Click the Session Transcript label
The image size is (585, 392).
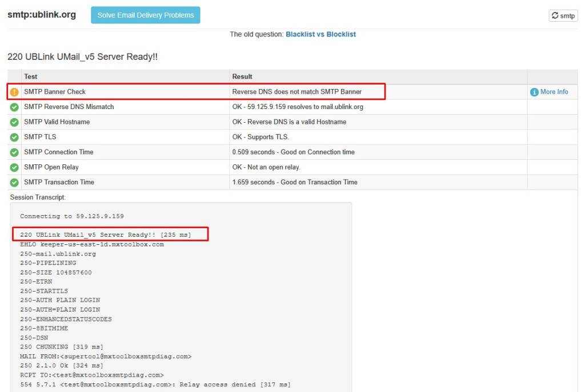[38, 197]
